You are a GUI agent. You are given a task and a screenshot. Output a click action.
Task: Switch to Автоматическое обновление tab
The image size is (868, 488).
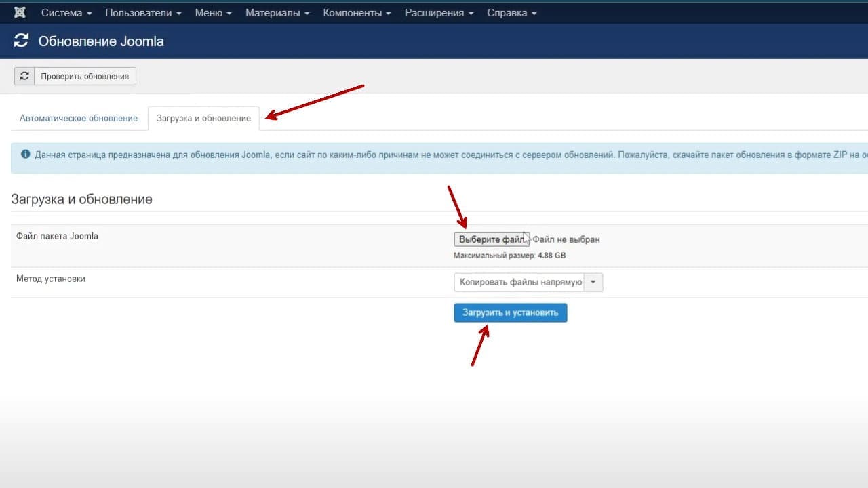coord(79,118)
